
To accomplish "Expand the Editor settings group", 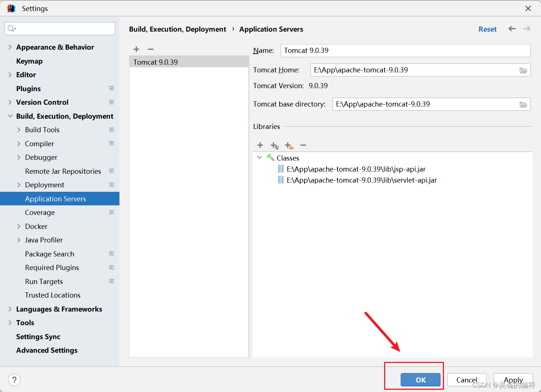I will click(10, 75).
